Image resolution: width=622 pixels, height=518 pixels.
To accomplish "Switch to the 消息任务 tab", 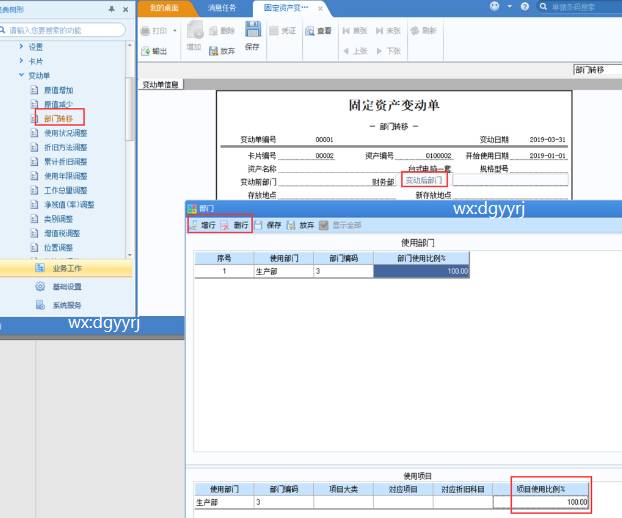I will tap(222, 8).
